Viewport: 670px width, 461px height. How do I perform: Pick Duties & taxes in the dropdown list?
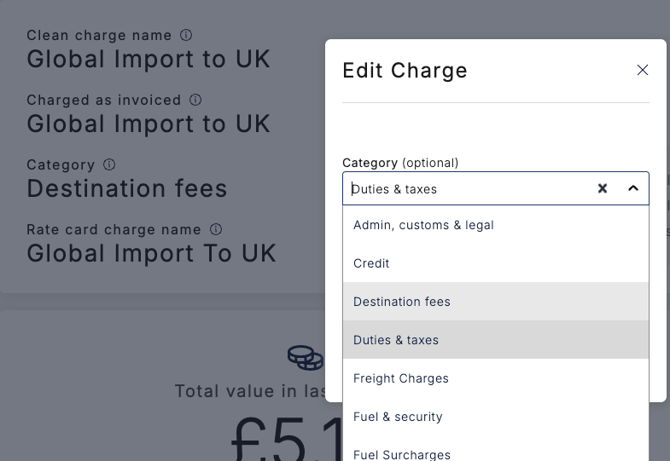click(x=396, y=340)
